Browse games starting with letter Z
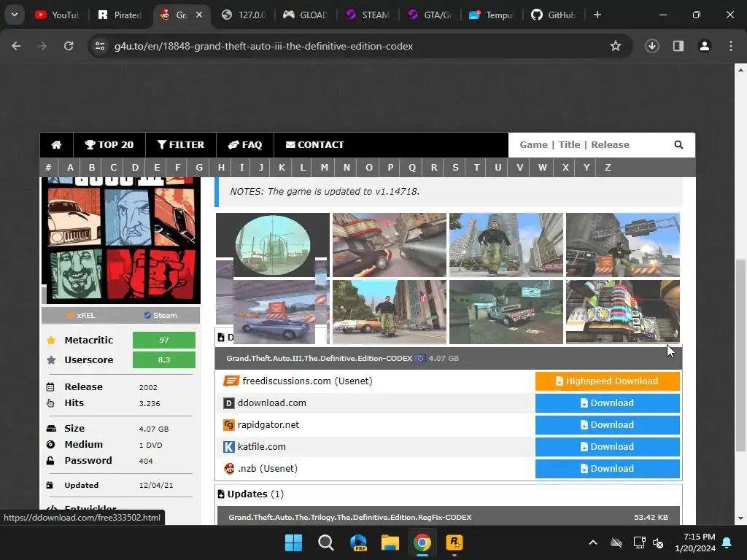 point(608,168)
